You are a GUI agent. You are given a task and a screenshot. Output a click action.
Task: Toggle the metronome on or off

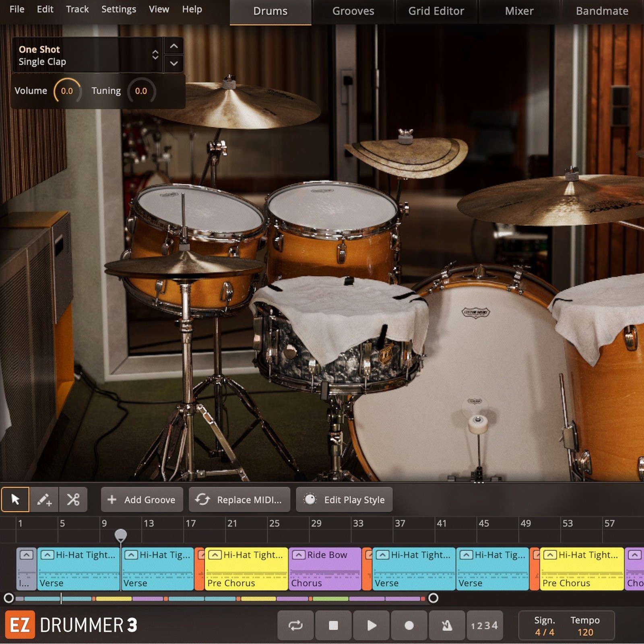(x=447, y=625)
